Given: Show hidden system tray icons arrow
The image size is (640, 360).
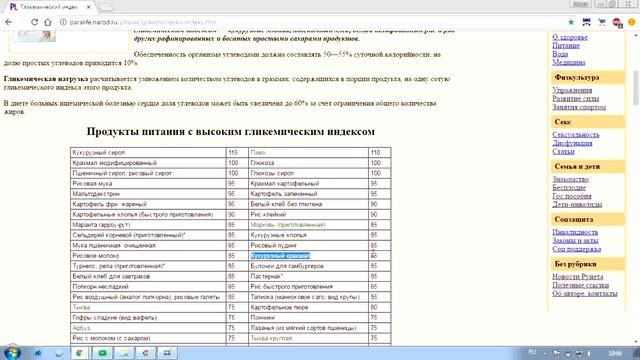Looking at the screenshot, I should [545, 353].
